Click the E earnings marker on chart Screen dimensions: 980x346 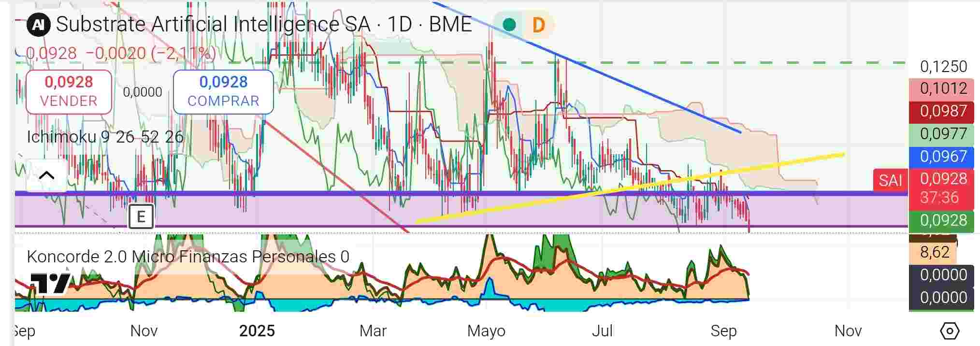pyautogui.click(x=141, y=216)
